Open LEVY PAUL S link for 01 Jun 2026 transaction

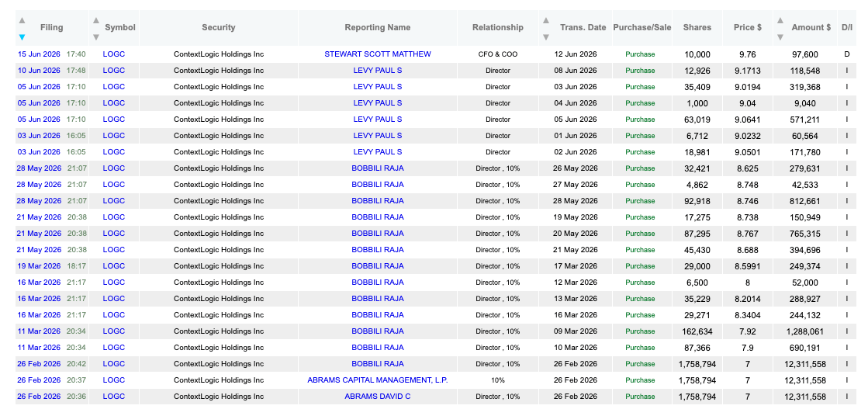click(x=378, y=136)
